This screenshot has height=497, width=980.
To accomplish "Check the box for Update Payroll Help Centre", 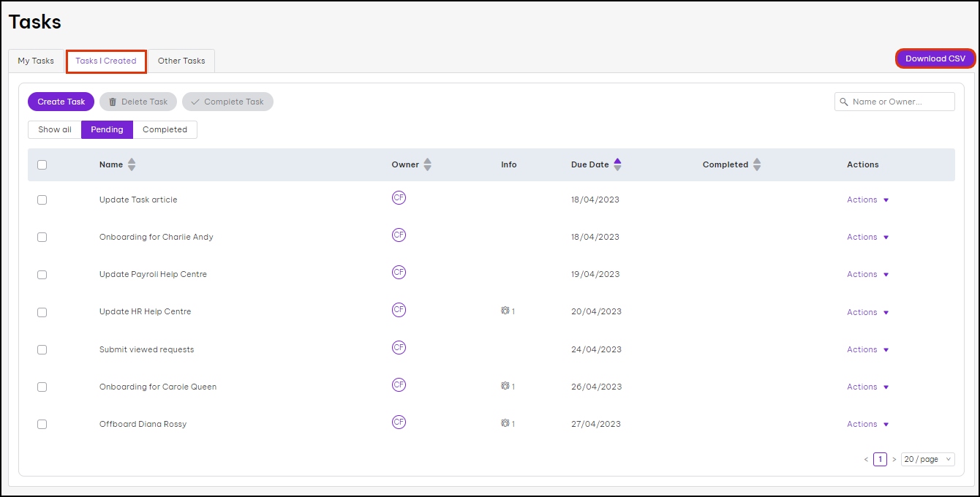I will tap(42, 275).
